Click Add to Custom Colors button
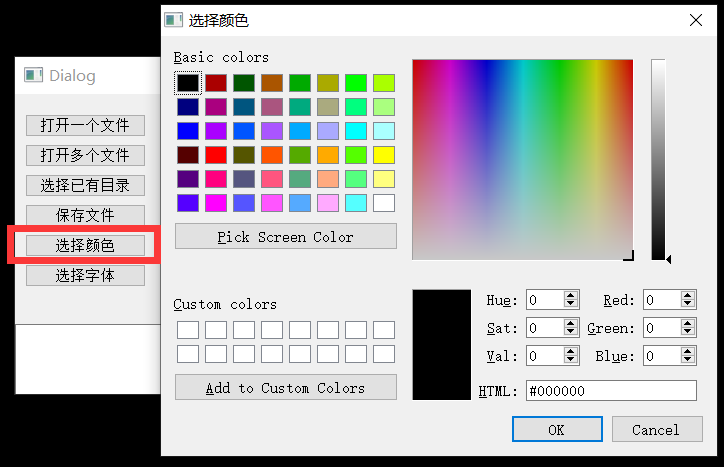Viewport: 724px width, 467px height. 285,387
